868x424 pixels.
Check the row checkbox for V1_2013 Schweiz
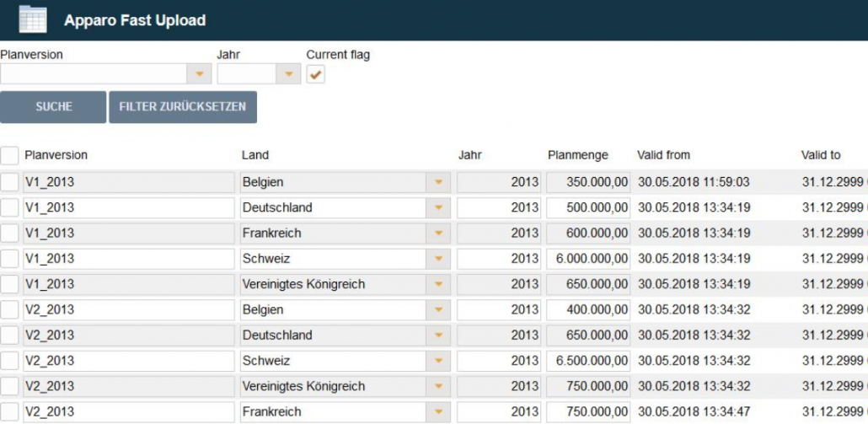coord(10,259)
